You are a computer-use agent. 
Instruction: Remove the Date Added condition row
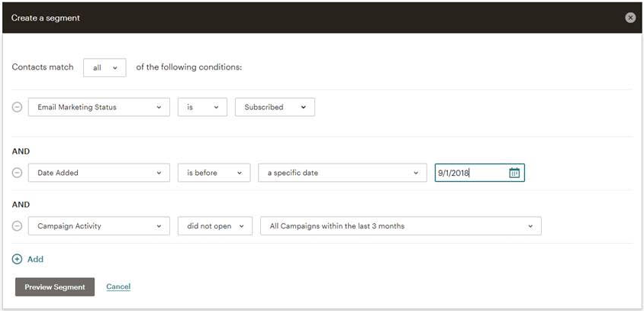(17, 173)
